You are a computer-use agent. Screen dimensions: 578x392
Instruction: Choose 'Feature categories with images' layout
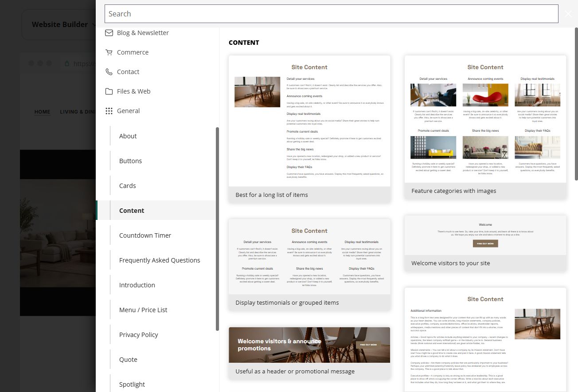pos(485,127)
